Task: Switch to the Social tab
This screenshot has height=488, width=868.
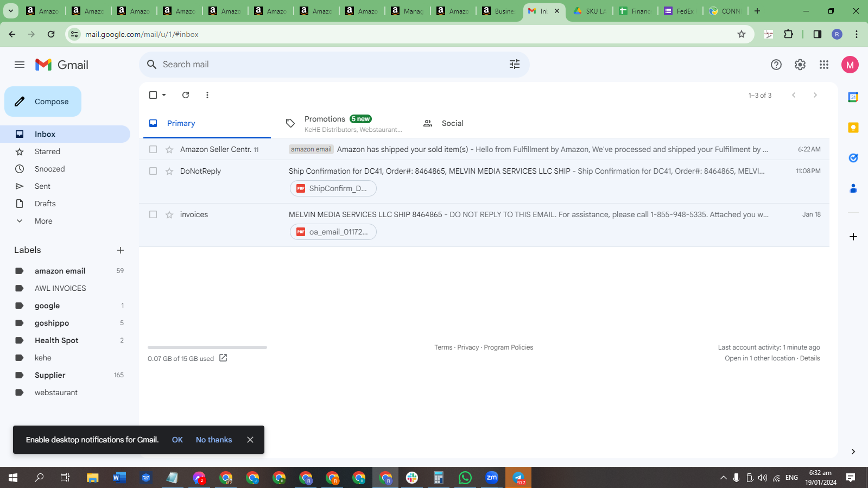Action: (x=480, y=123)
